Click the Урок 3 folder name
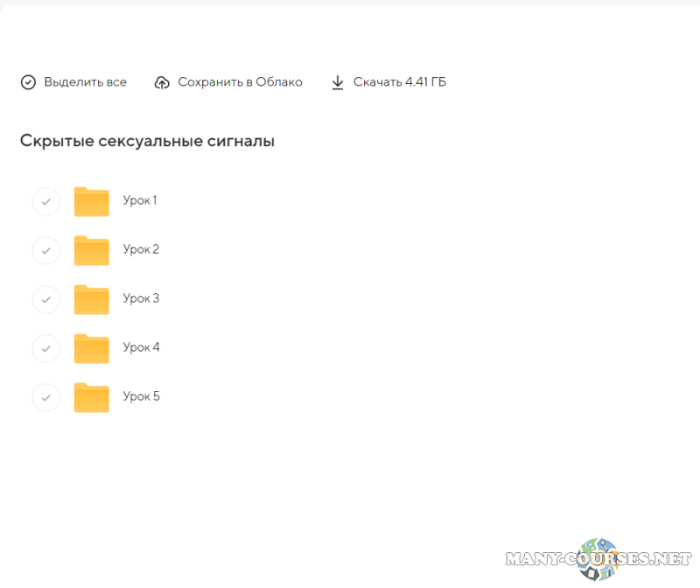This screenshot has height=588, width=700. (141, 298)
